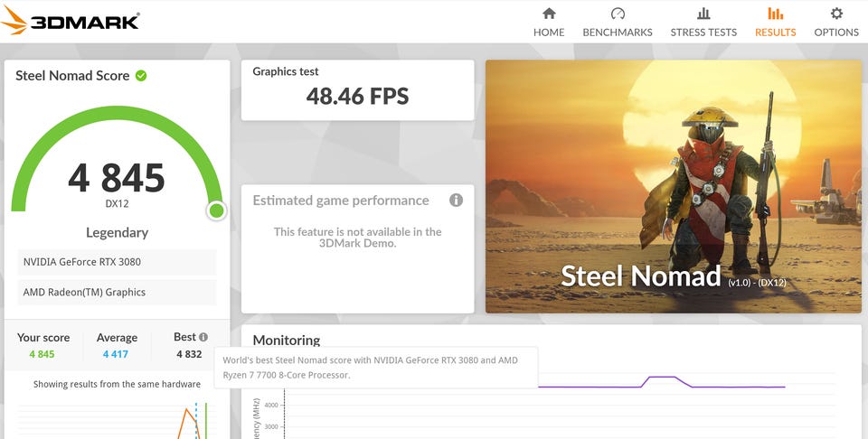868x439 pixels.
Task: Click the Stress Tests bar chart icon
Action: coord(703,14)
